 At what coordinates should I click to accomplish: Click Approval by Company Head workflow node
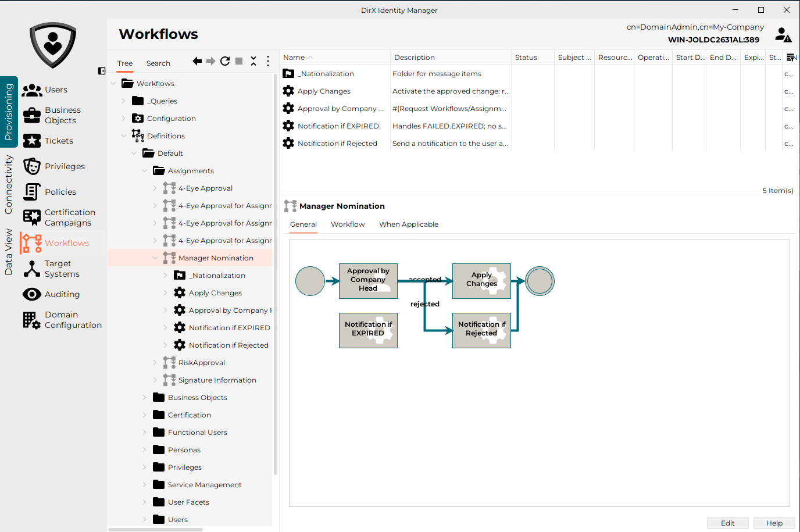coord(368,281)
